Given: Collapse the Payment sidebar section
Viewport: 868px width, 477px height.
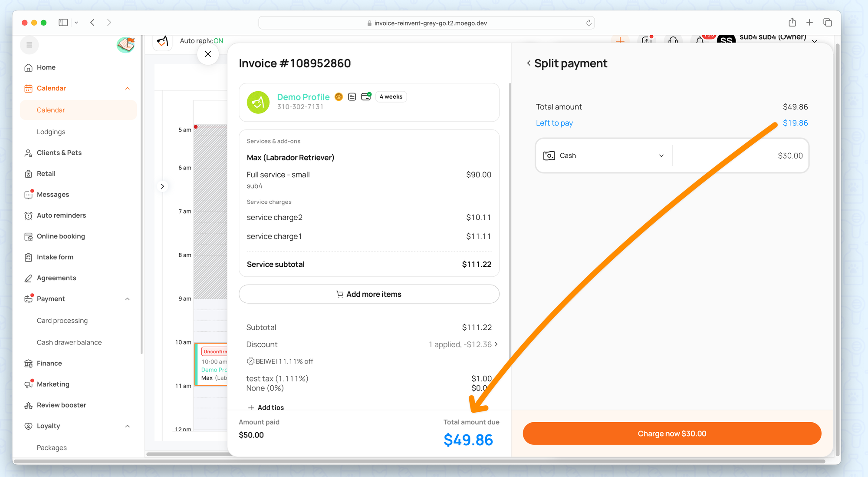Looking at the screenshot, I should 127,299.
